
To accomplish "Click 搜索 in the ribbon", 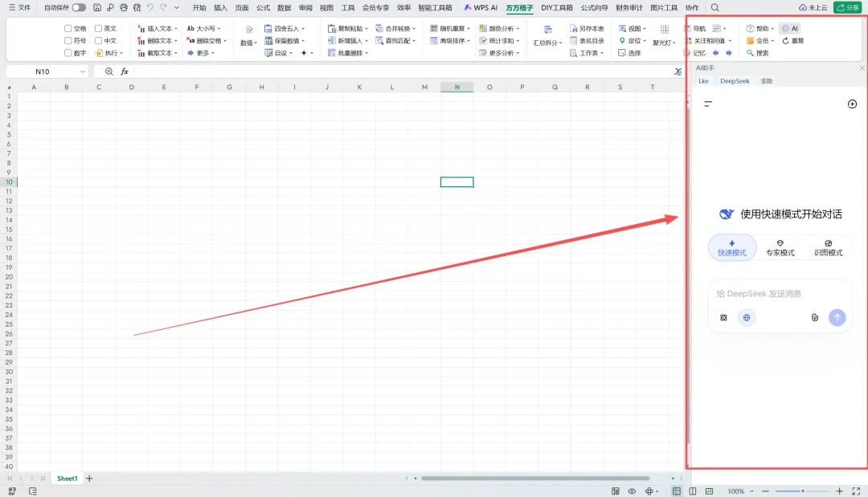I will (x=758, y=53).
